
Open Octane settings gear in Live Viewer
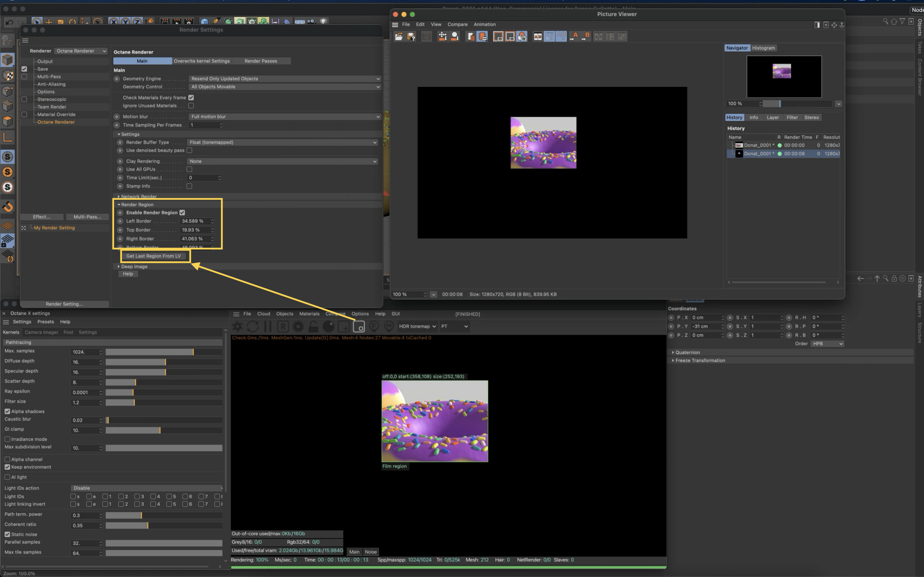pos(298,326)
